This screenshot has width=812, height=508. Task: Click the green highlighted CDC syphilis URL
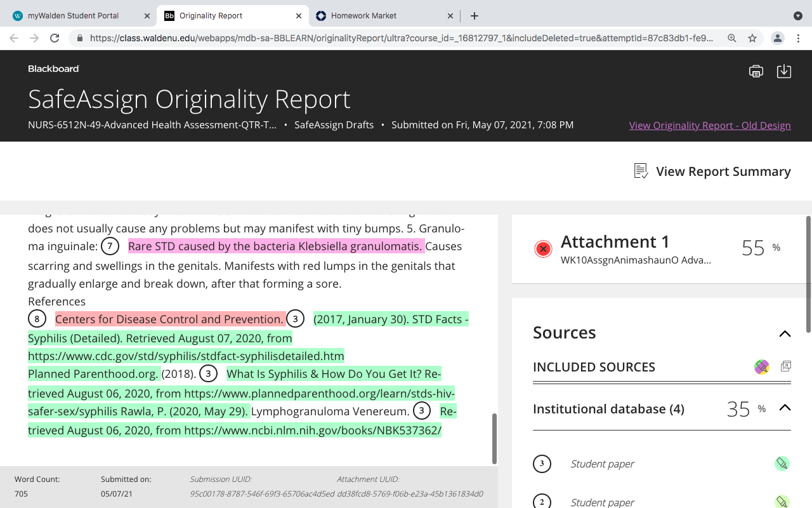click(186, 356)
